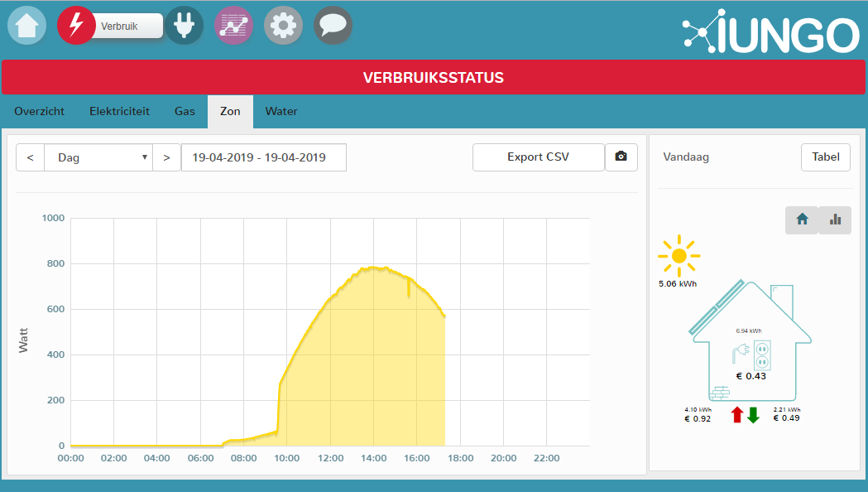Viewport: 868px width, 492px height.
Task: Click the red lightning bolt Verbruik icon
Action: pos(76,26)
